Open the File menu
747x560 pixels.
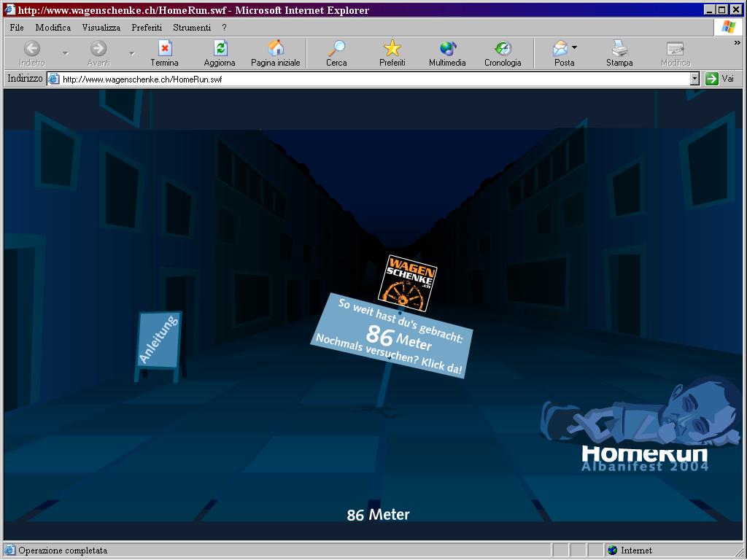17,28
